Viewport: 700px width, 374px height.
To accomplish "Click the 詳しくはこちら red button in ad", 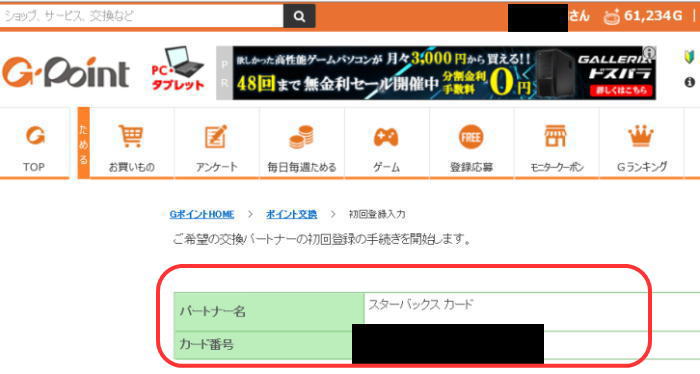I will coord(621,90).
